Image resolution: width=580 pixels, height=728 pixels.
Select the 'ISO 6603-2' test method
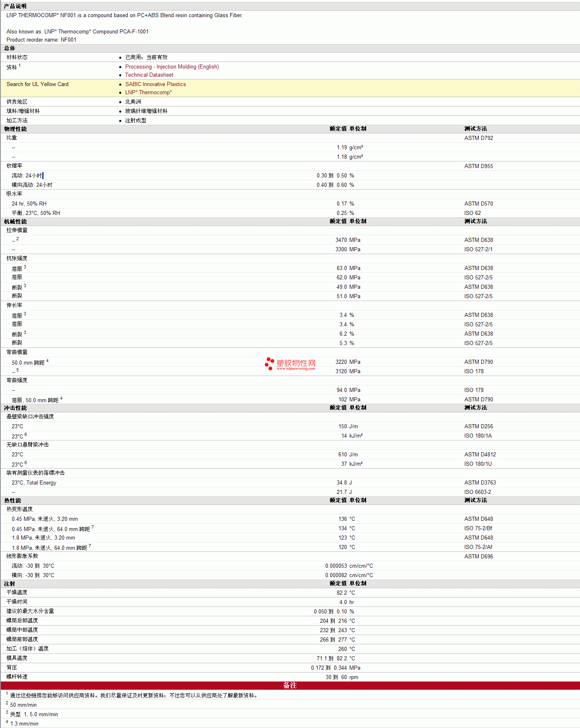click(478, 492)
